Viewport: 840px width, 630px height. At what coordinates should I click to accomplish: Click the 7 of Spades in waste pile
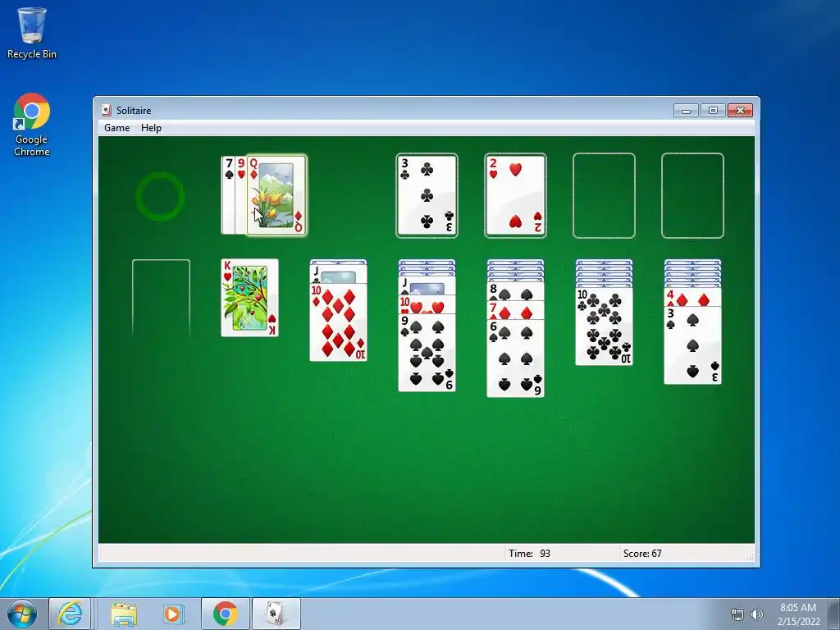228,195
